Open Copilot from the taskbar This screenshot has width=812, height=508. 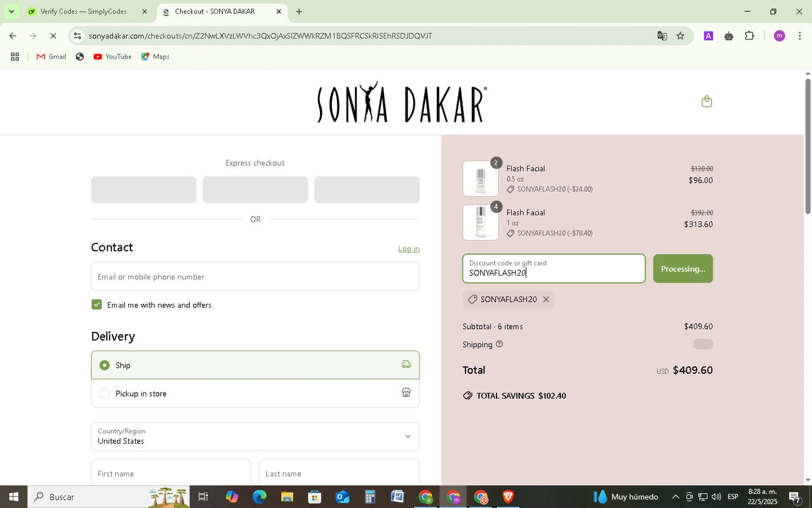[x=232, y=497]
